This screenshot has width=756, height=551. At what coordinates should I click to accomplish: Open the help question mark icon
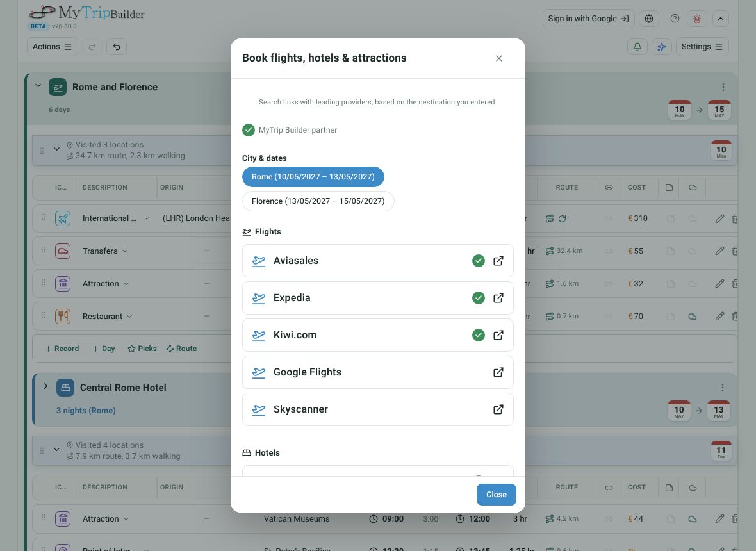[675, 19]
